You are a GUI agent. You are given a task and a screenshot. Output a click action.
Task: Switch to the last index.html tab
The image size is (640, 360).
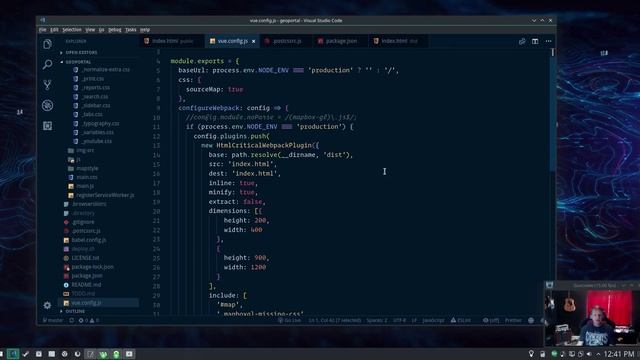398,41
